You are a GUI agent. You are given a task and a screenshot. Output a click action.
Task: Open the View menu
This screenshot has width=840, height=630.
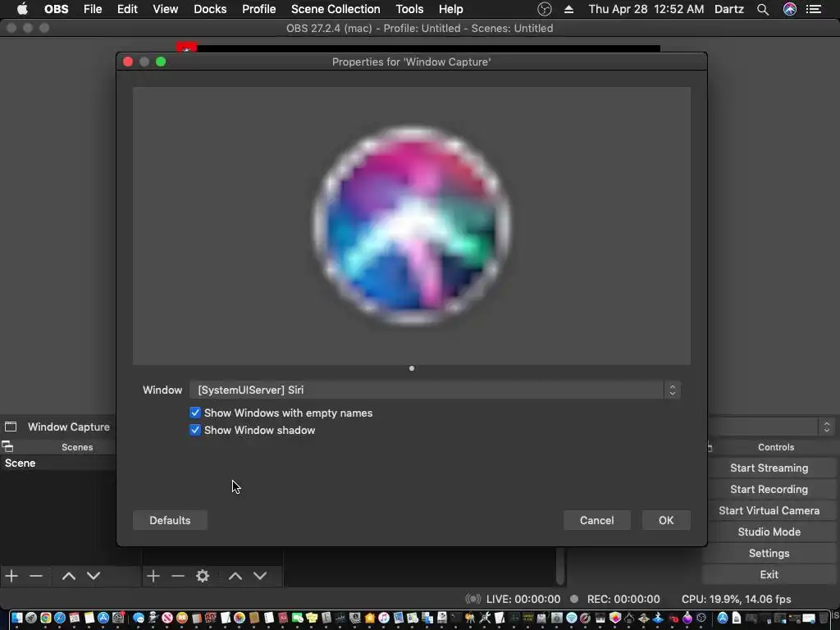click(165, 9)
